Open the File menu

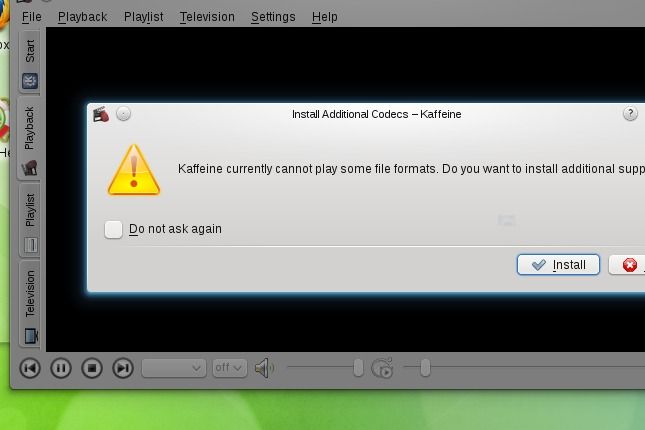32,17
